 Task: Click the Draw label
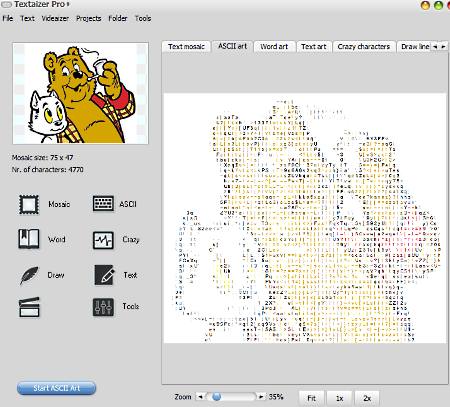(56, 275)
